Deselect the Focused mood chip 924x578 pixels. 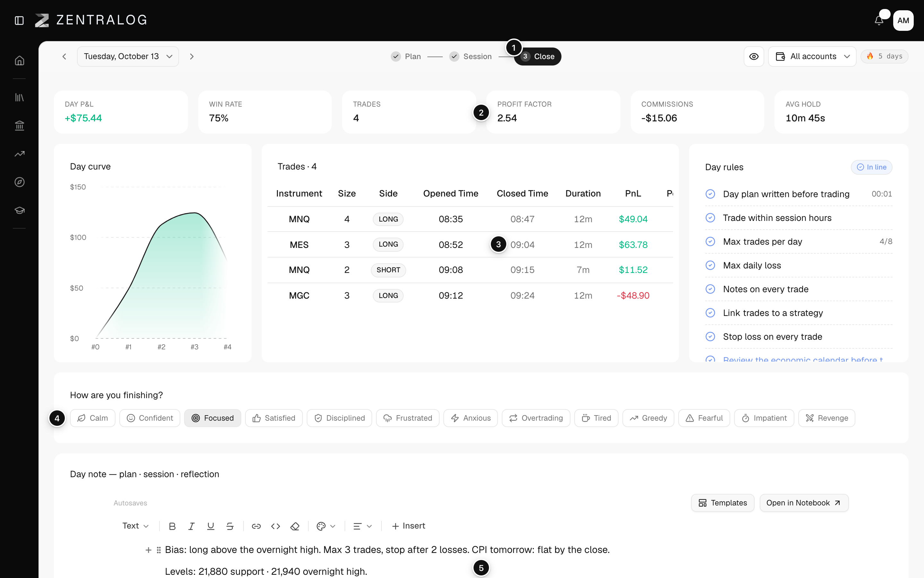click(x=212, y=418)
